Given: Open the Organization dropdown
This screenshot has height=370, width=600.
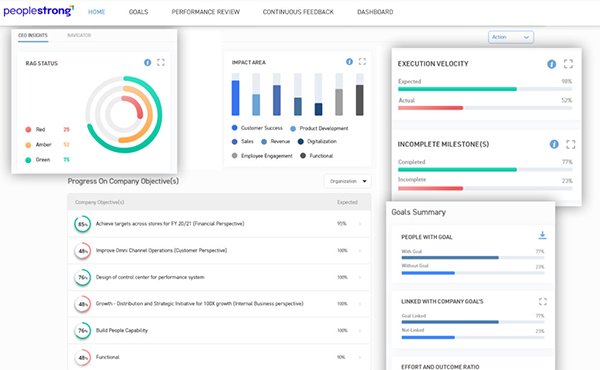Looking at the screenshot, I should click(x=348, y=181).
